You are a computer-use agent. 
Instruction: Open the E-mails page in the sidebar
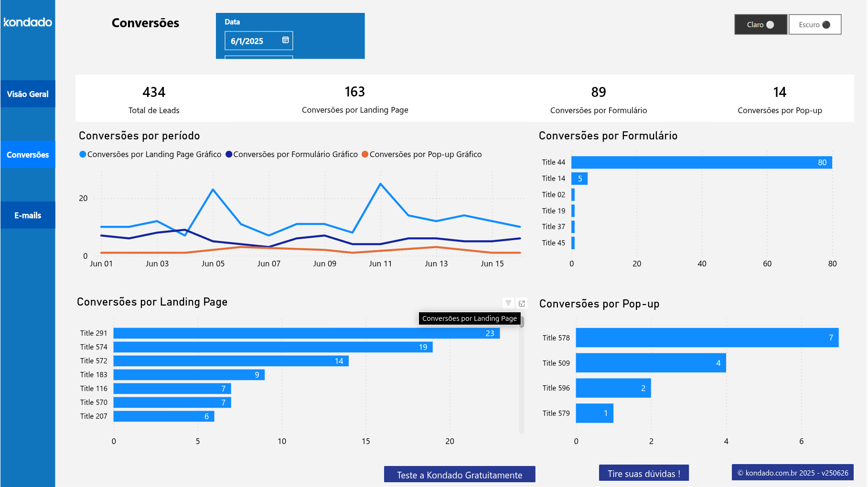(27, 215)
